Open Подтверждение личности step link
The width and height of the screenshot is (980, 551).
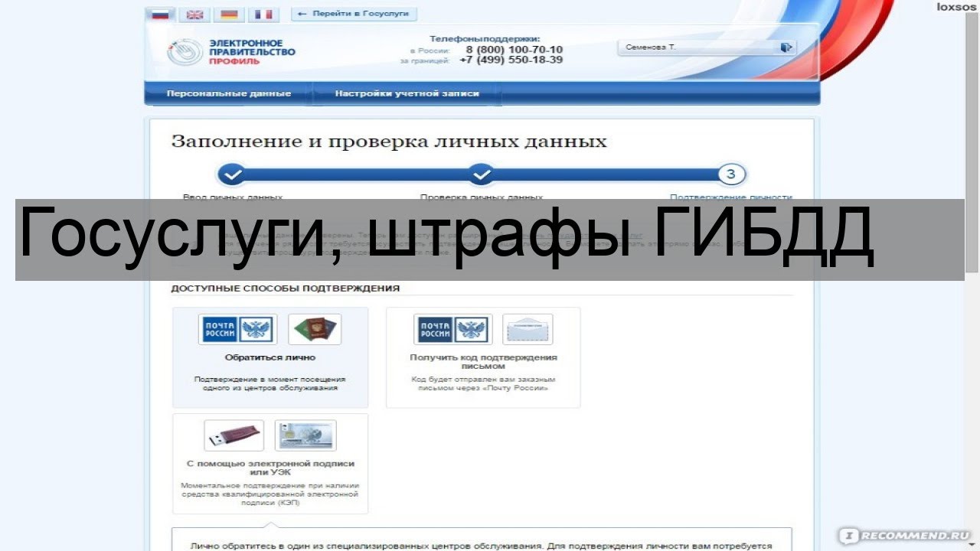pos(730,196)
